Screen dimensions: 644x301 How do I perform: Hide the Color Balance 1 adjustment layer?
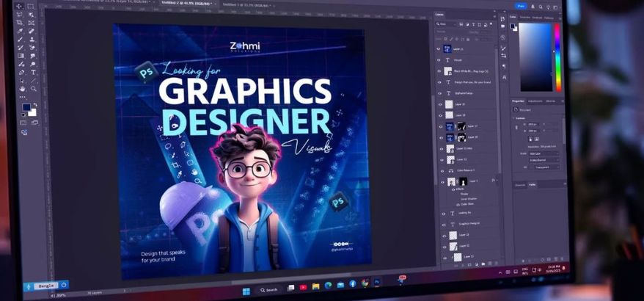[x=442, y=171]
